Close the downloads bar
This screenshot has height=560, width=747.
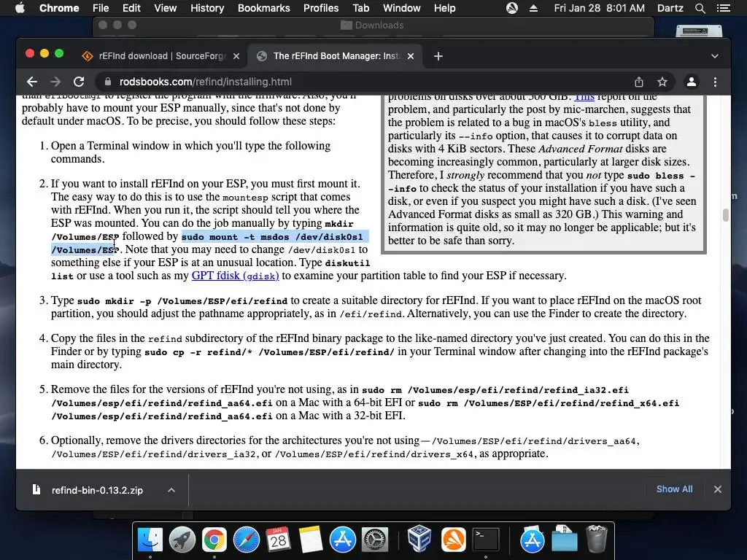coord(718,489)
